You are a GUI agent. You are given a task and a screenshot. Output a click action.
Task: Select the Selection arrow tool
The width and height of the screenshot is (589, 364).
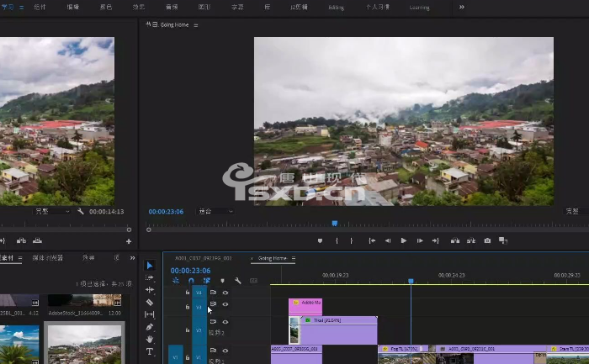point(150,266)
